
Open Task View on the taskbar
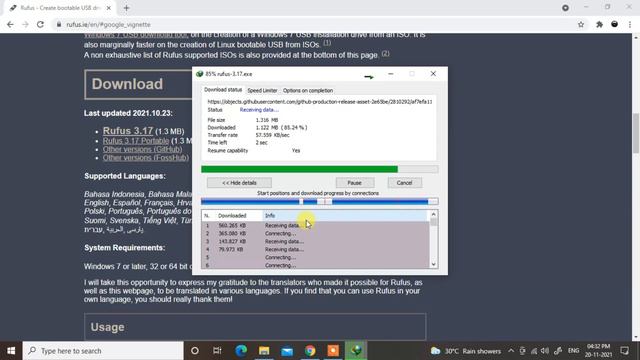tap(217, 351)
